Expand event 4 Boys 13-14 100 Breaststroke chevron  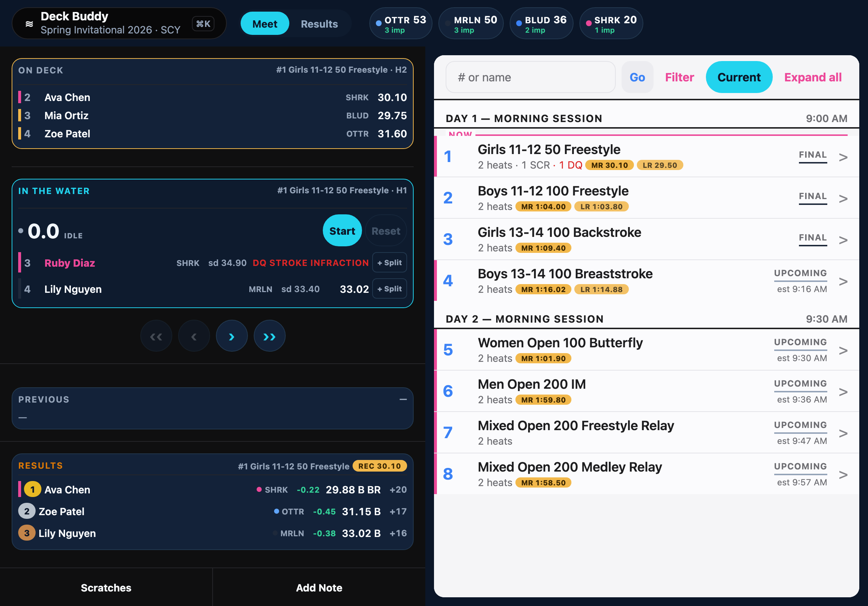(x=843, y=282)
